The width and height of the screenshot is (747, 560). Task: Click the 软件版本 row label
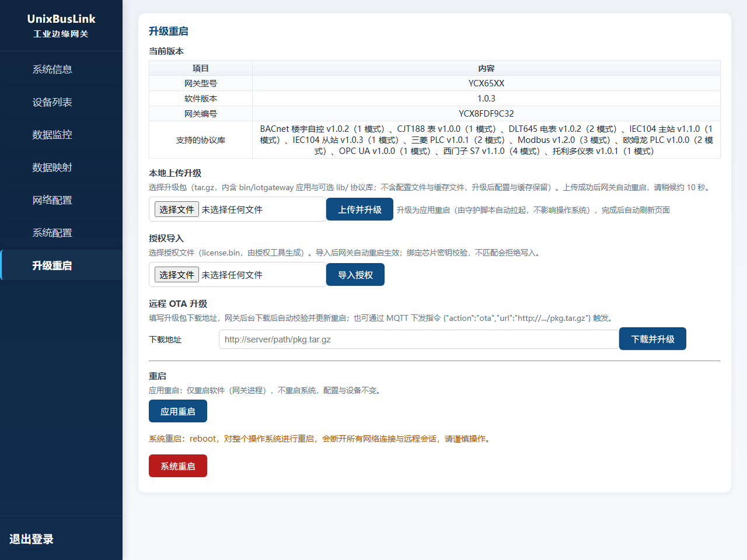click(201, 99)
